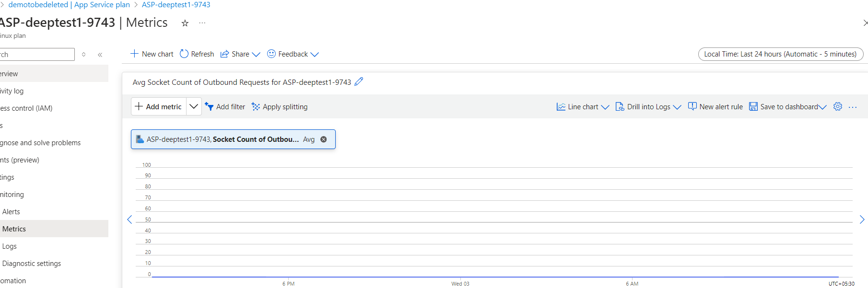Click the edit pencil beside chart title
Image resolution: width=868 pixels, height=288 pixels.
[359, 82]
